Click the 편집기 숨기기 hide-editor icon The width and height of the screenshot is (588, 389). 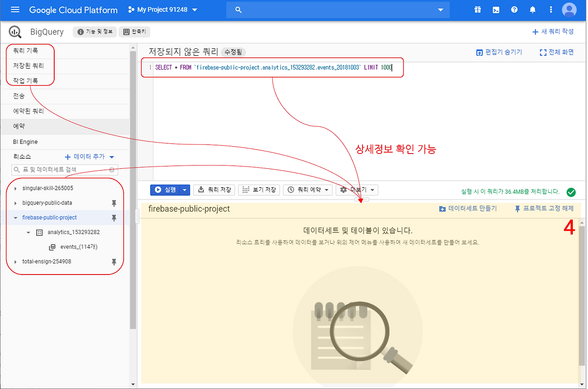(x=479, y=52)
